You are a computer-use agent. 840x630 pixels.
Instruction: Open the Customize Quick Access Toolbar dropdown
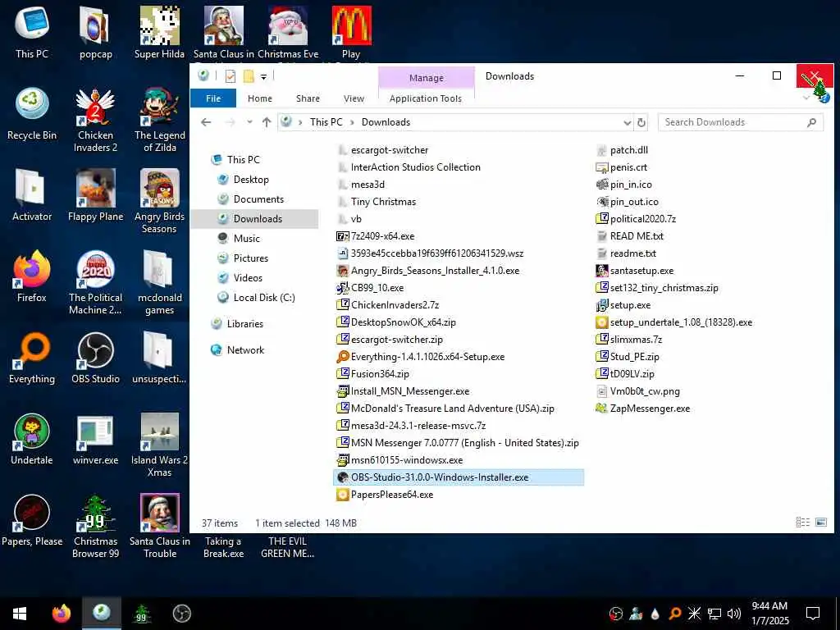tap(263, 77)
